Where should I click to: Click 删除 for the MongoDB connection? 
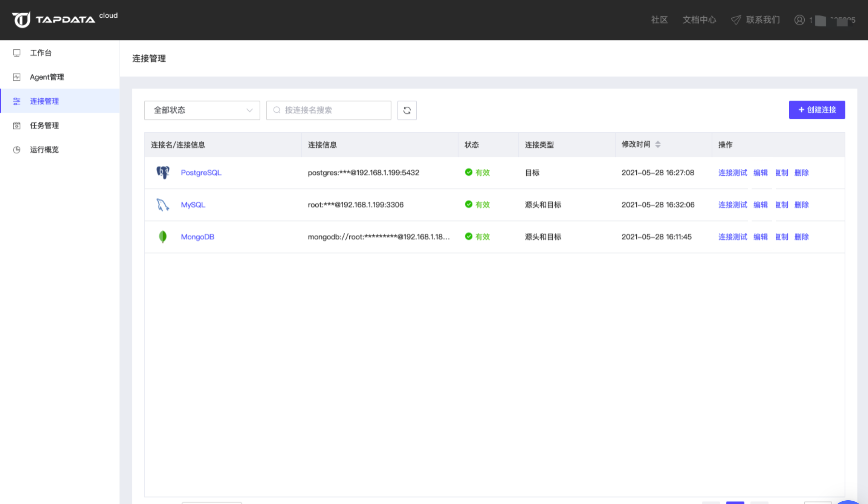click(802, 237)
